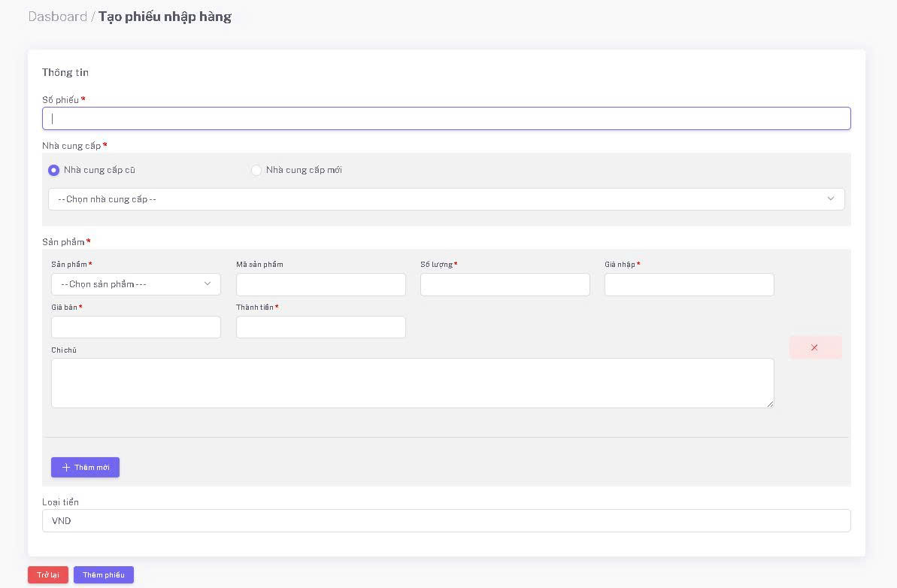The height and width of the screenshot is (588, 897).
Task: Click the Giá bán input field
Action: pyautogui.click(x=135, y=327)
